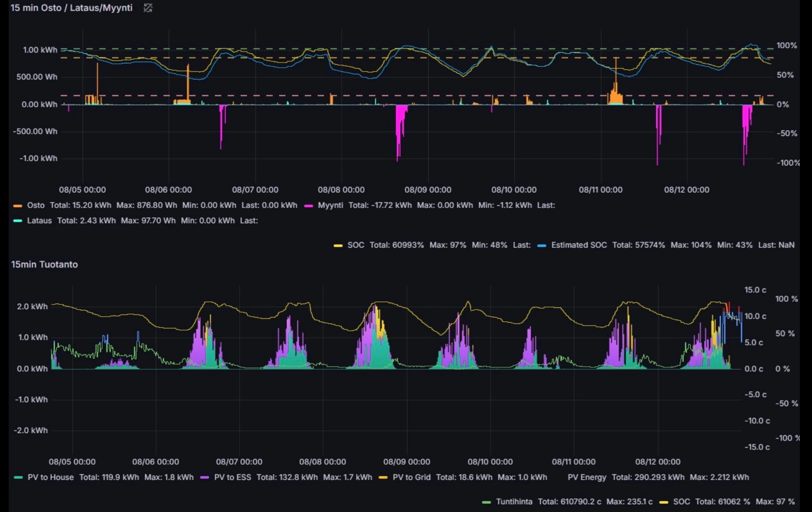Click the PV to Grid 'Max: 1.0 kWh'
The image size is (812, 512).
(x=522, y=477)
